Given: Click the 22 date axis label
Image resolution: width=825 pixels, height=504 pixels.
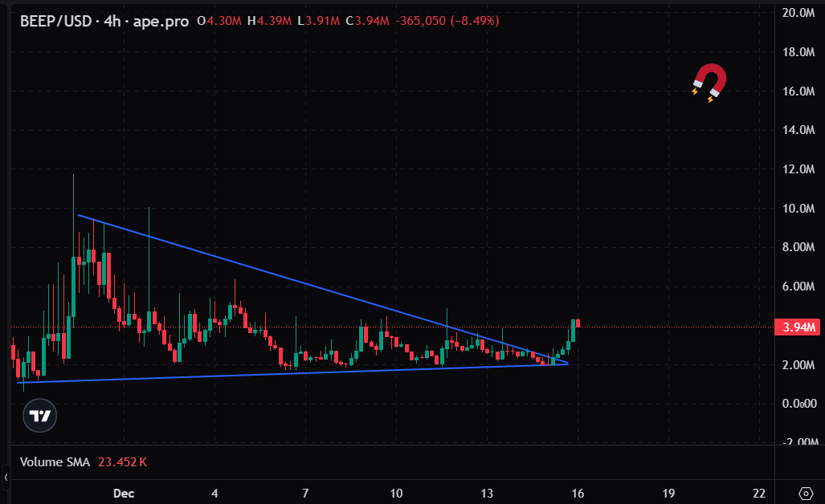Looking at the screenshot, I should coord(758,494).
